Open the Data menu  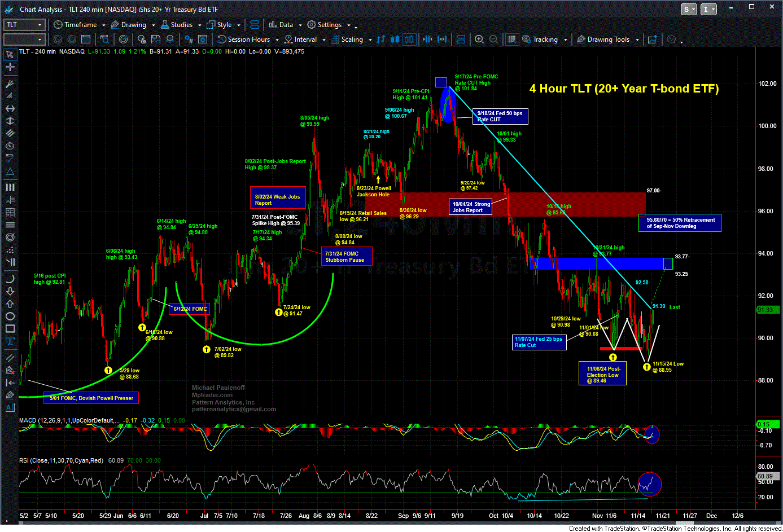coord(281,25)
